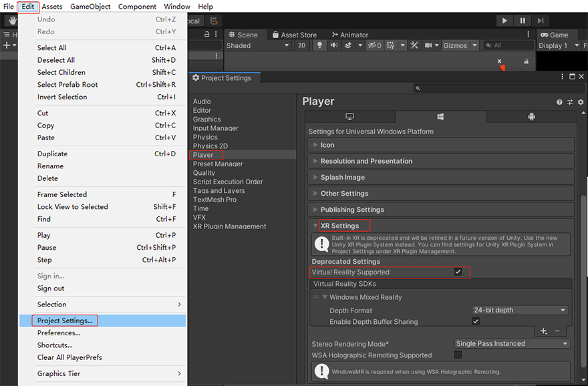Click the Windows Mixed Reality drag handle
The height and width of the screenshot is (386, 588).
[x=316, y=297]
